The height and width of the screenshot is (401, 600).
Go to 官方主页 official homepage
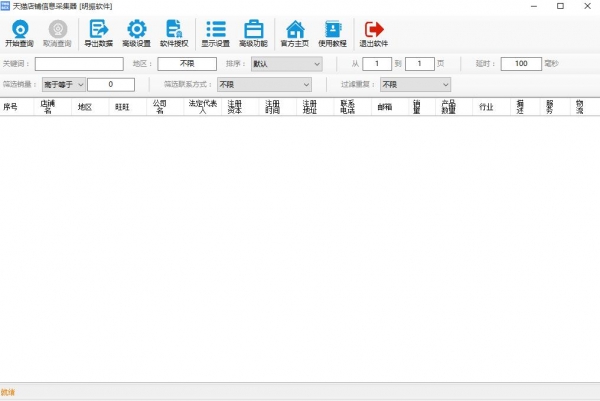(x=293, y=33)
